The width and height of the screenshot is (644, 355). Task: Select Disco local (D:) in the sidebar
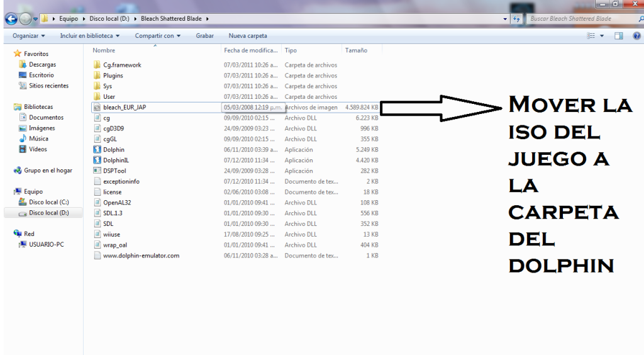coord(43,213)
